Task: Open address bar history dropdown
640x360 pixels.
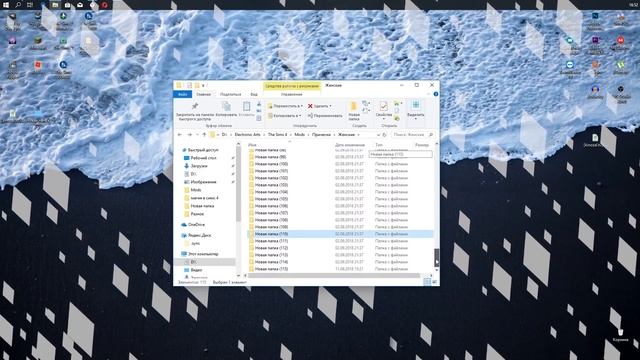Action: tap(378, 135)
